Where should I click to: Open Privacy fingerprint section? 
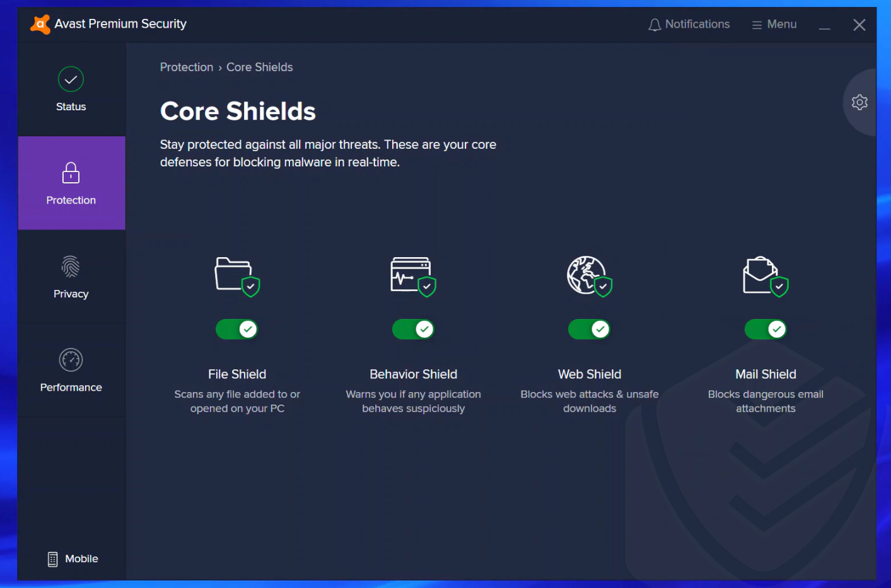coord(71,277)
